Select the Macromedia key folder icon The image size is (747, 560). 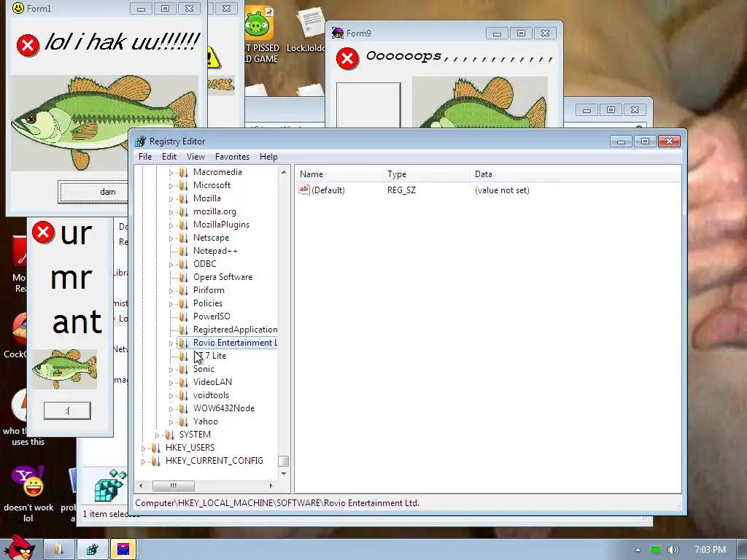(183, 172)
